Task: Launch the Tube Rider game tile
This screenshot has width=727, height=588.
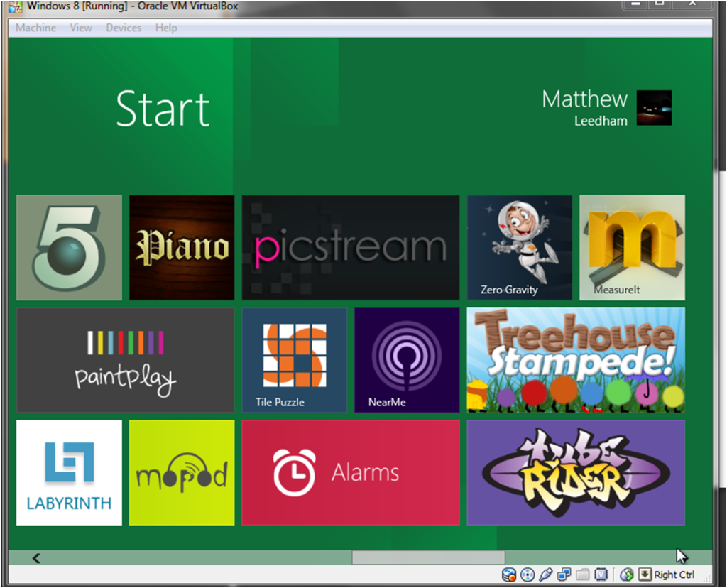Action: (x=576, y=472)
